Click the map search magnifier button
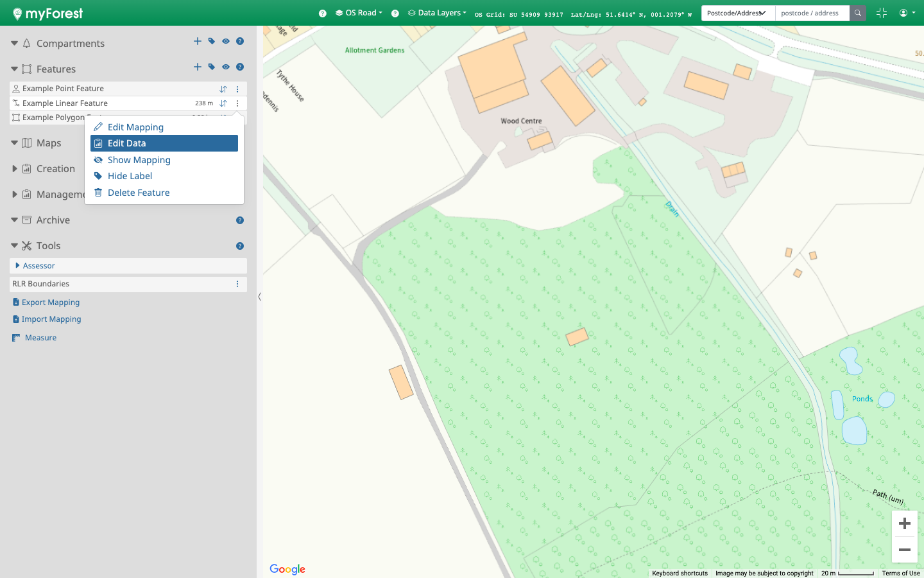 (857, 13)
